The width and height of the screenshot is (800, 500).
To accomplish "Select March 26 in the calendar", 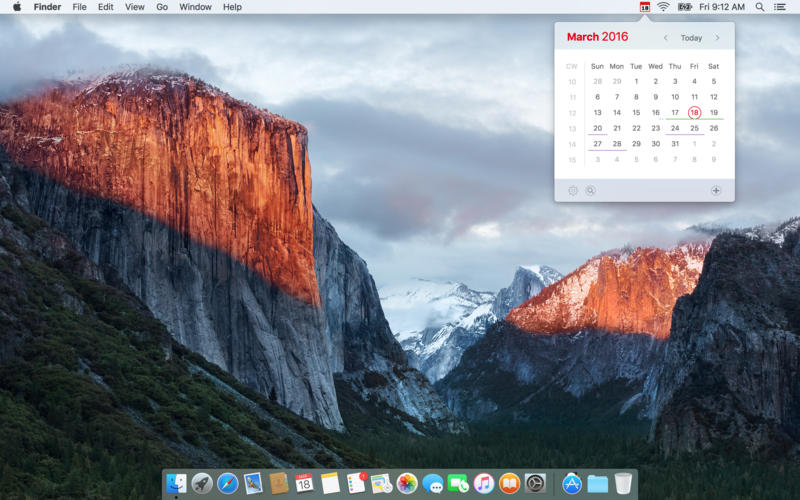I will [x=714, y=128].
